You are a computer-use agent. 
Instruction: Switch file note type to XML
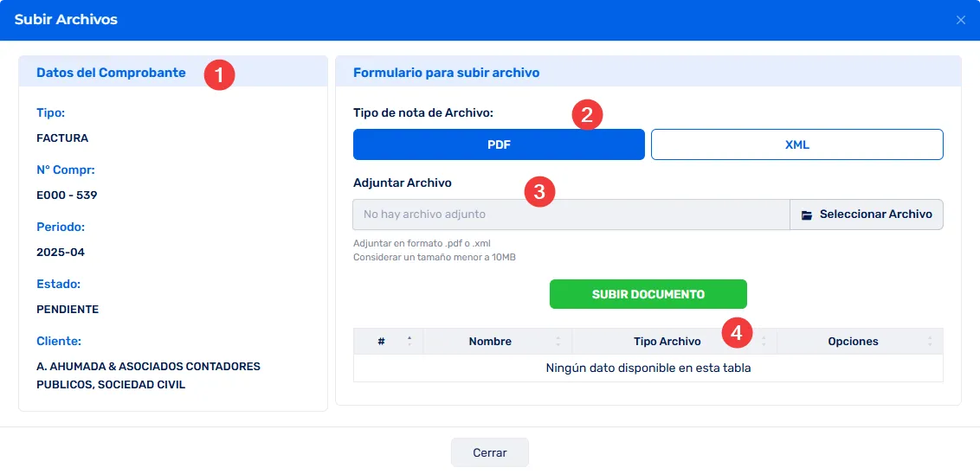click(x=796, y=144)
